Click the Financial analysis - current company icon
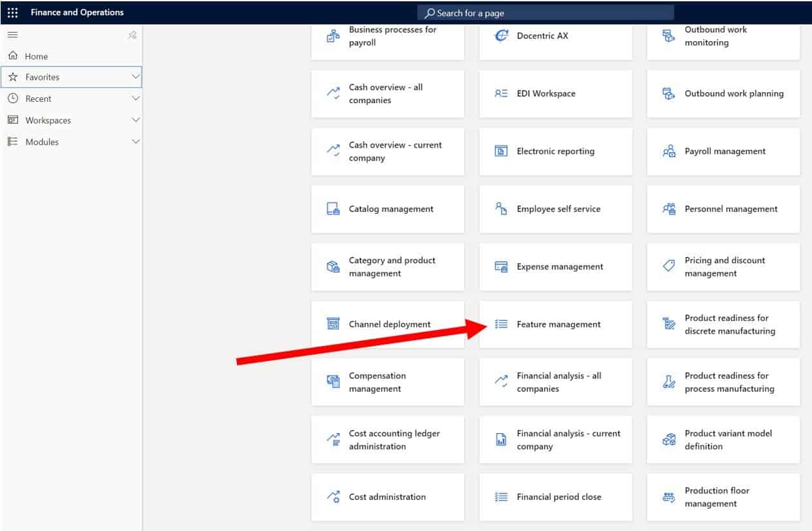The width and height of the screenshot is (812, 531). coord(501,439)
